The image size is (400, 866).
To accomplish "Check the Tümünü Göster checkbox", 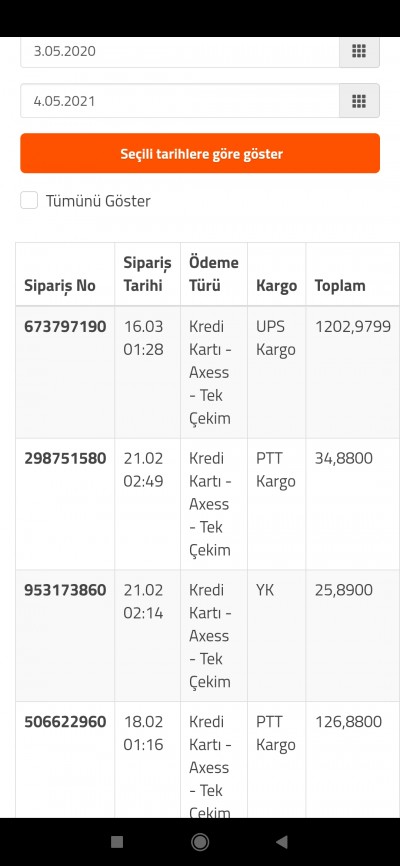I will 29,200.
